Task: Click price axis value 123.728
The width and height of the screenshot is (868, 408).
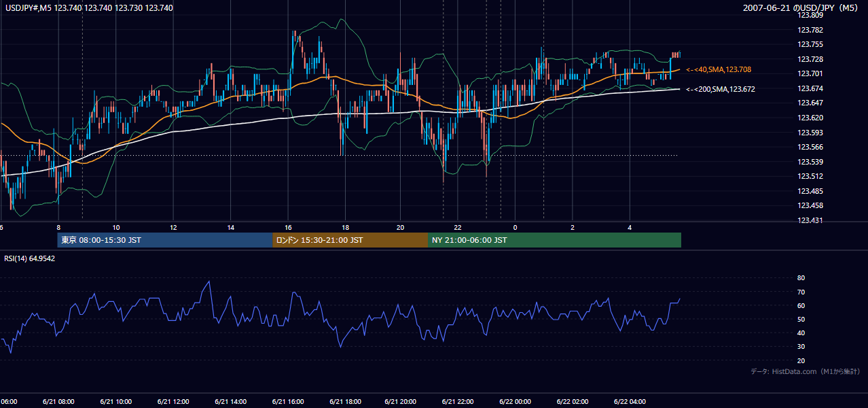Action: 809,60
